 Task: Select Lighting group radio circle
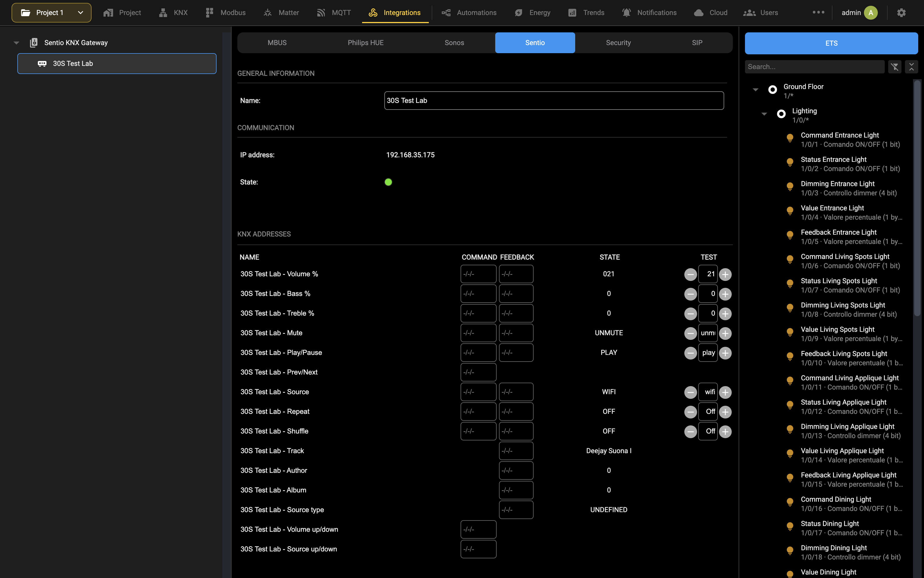pos(781,114)
